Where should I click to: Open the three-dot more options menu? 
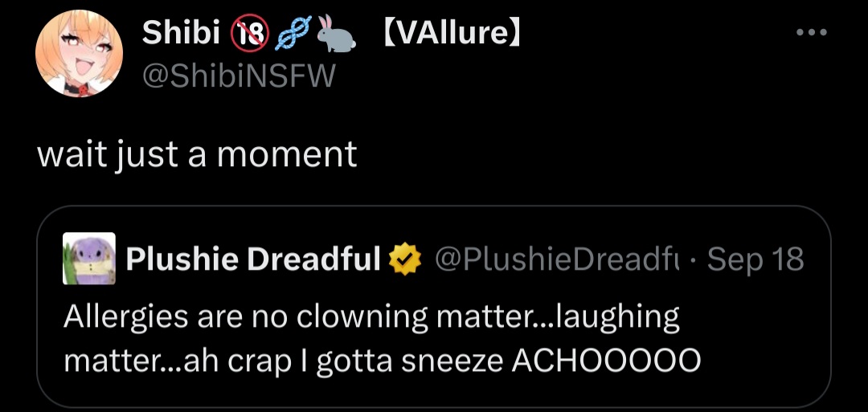[x=811, y=33]
